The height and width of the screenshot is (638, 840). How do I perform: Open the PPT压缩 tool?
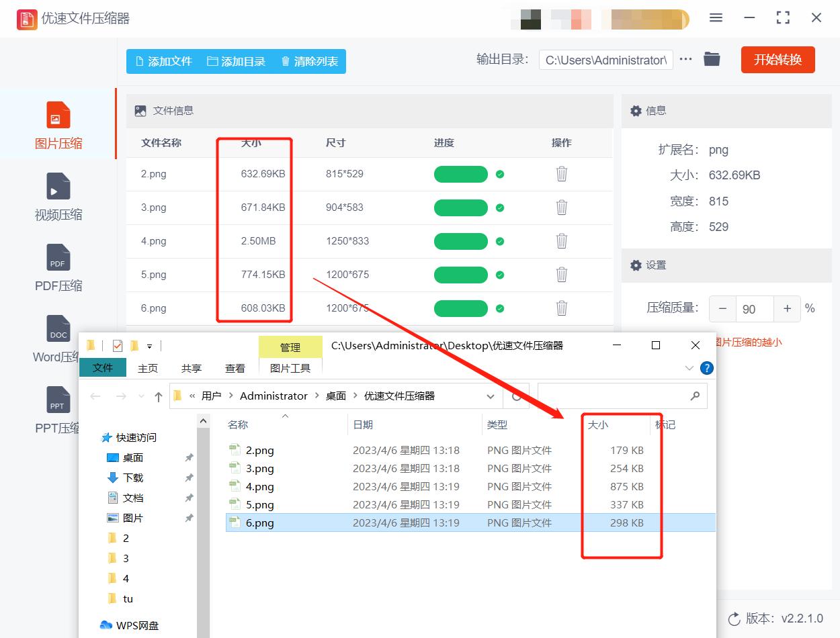point(58,408)
